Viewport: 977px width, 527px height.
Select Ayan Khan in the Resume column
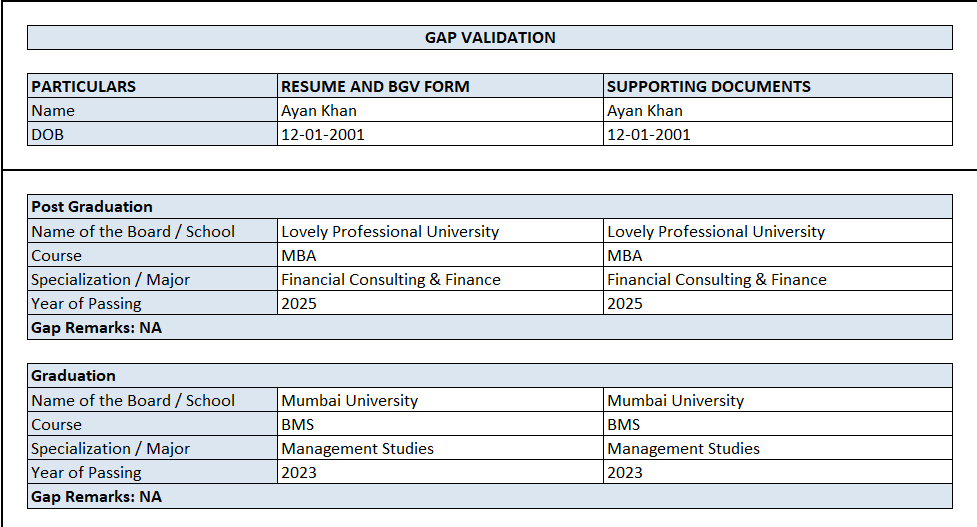(x=319, y=111)
